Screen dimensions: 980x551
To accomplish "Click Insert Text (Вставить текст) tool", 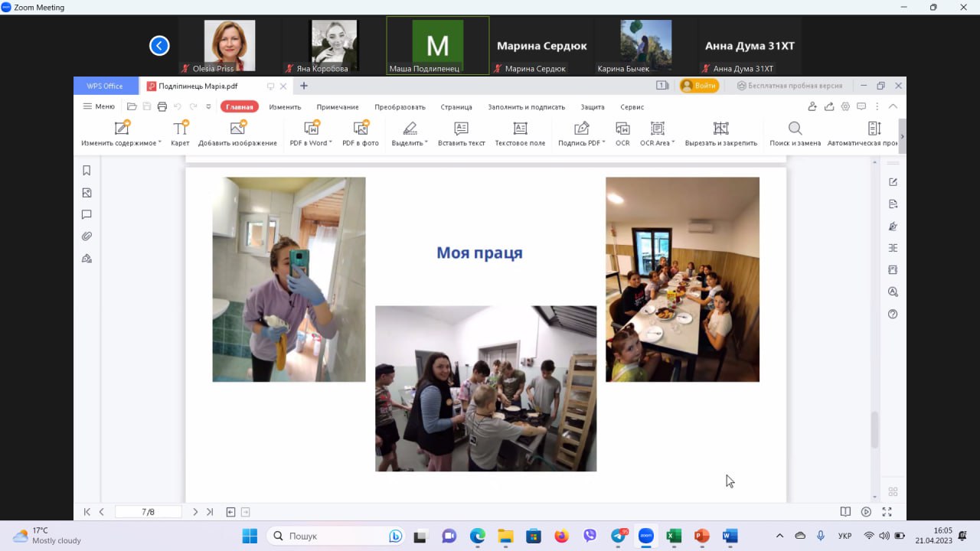I will [x=461, y=133].
